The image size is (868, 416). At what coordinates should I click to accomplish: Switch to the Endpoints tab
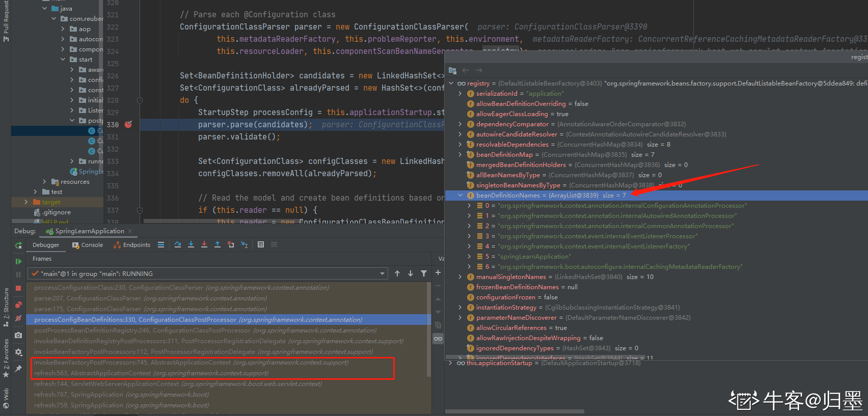132,245
